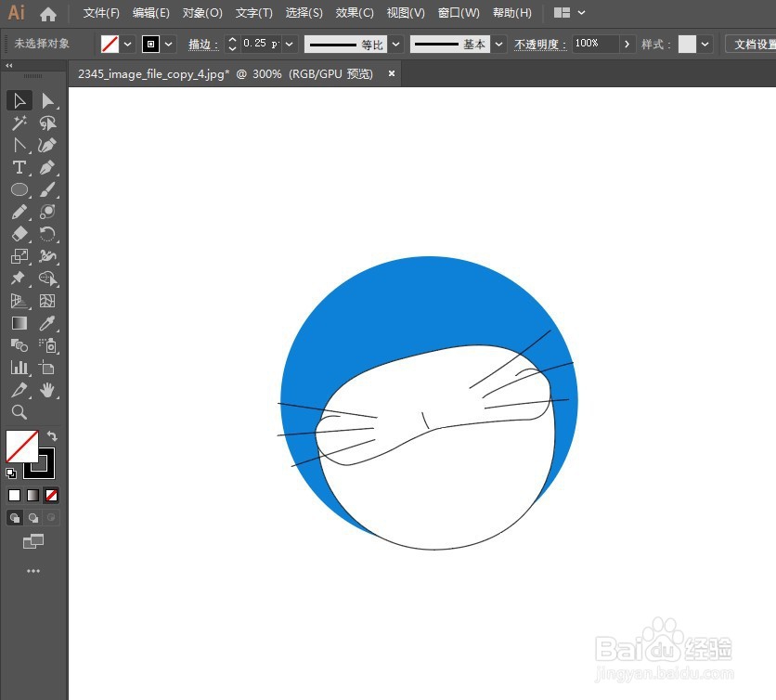Open the 窗口(W) menu
This screenshot has width=776, height=700.
[459, 13]
